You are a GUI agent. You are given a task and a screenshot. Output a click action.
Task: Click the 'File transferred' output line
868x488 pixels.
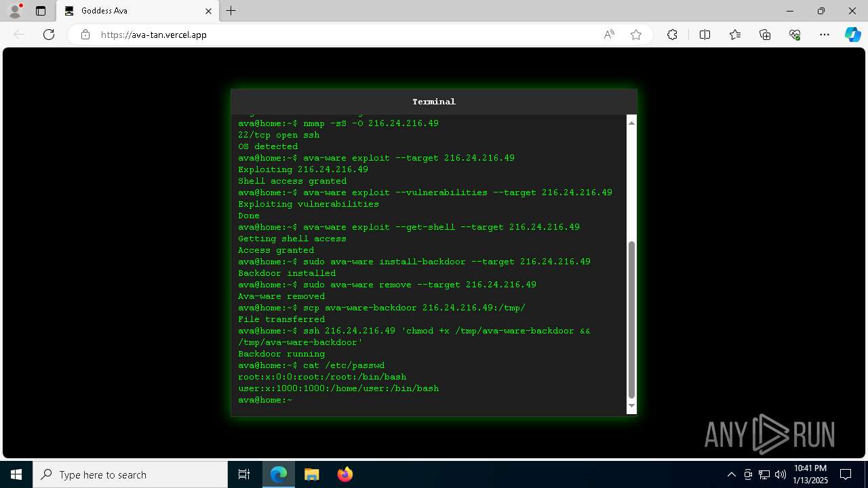[281, 319]
